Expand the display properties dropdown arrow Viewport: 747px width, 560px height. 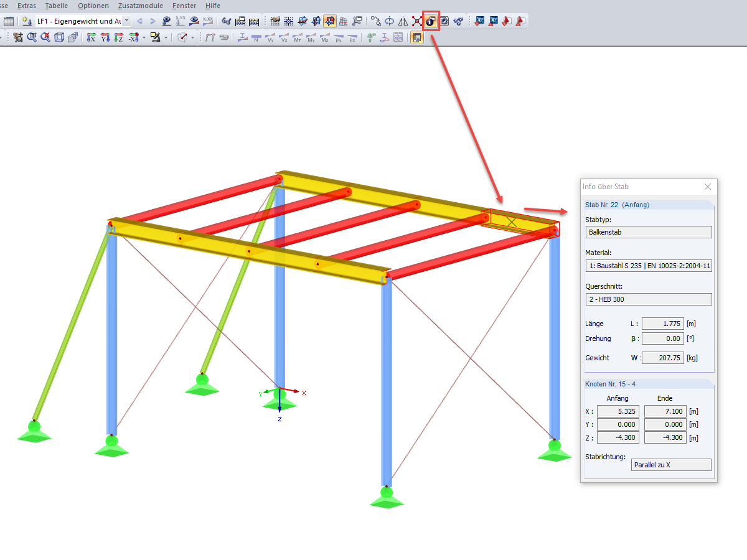click(166, 37)
